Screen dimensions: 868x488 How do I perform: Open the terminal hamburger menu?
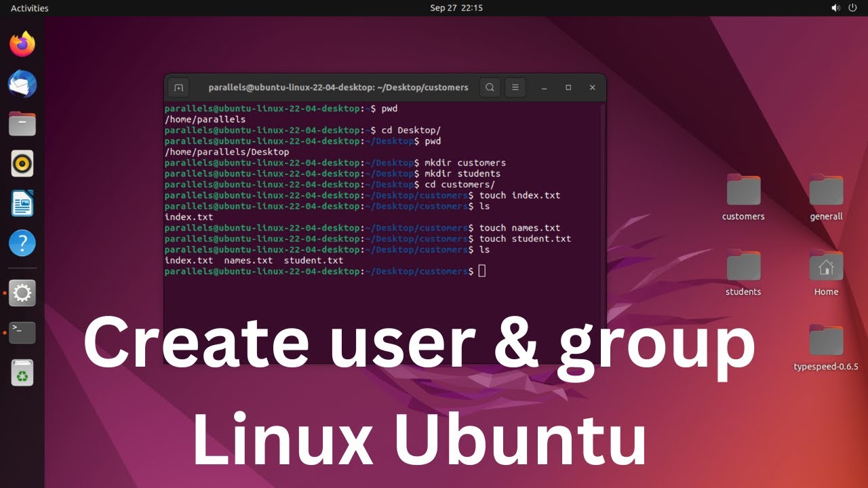(x=515, y=87)
